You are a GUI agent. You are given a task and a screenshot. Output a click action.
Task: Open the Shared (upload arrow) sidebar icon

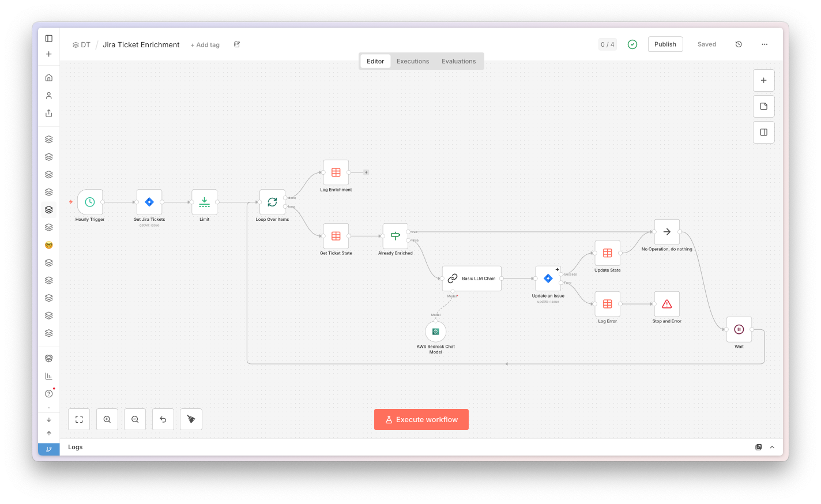pos(49,113)
